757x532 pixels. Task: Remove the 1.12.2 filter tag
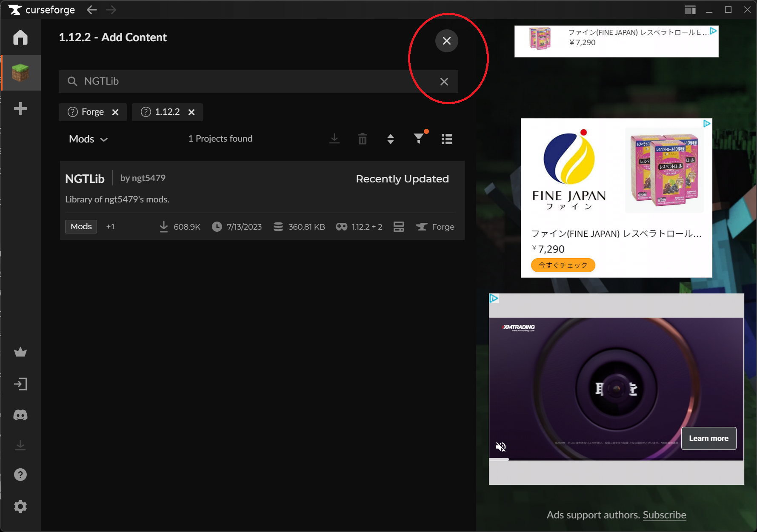[x=191, y=112]
